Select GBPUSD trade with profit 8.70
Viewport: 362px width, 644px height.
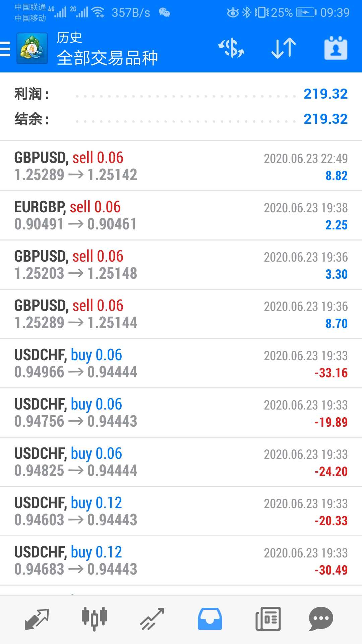(x=181, y=314)
